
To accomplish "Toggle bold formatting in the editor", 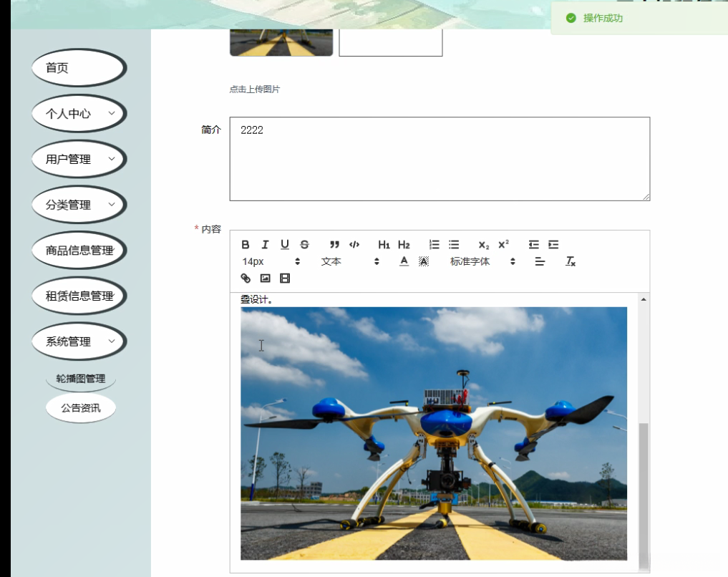I will coord(246,245).
